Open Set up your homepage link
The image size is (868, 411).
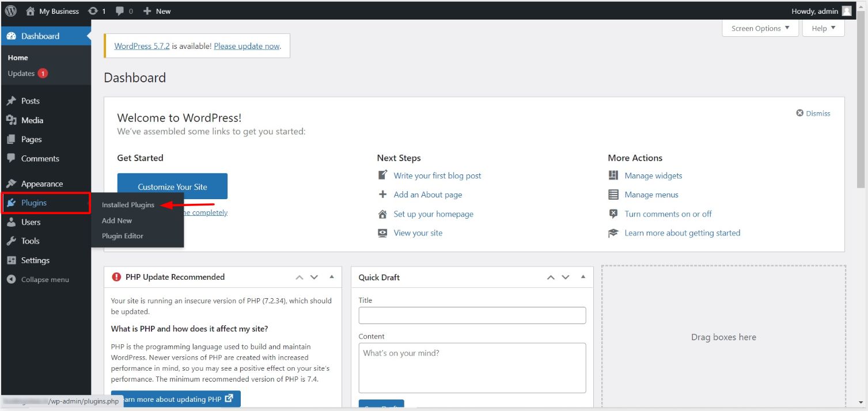(434, 214)
